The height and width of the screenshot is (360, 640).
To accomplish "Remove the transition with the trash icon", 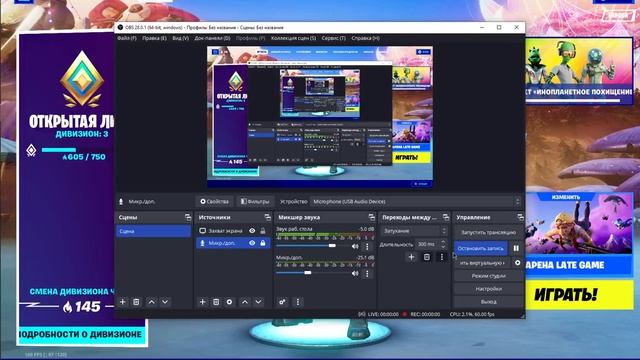I will tap(427, 257).
